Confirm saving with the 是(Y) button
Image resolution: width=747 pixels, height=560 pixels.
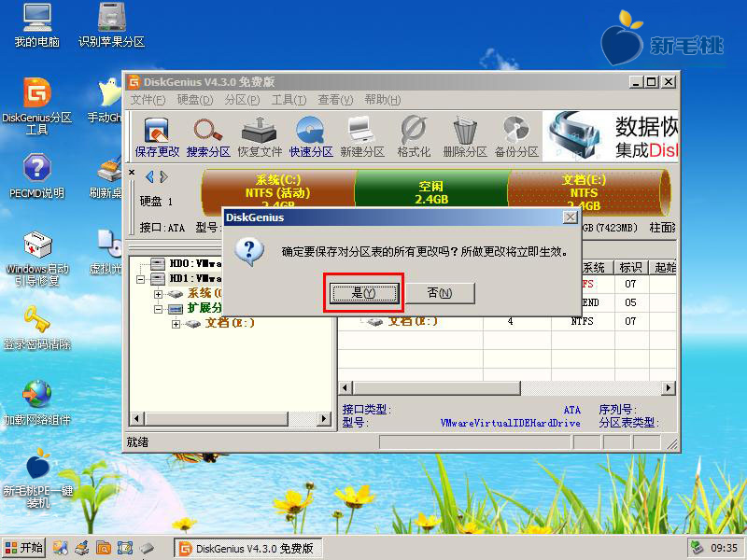364,293
